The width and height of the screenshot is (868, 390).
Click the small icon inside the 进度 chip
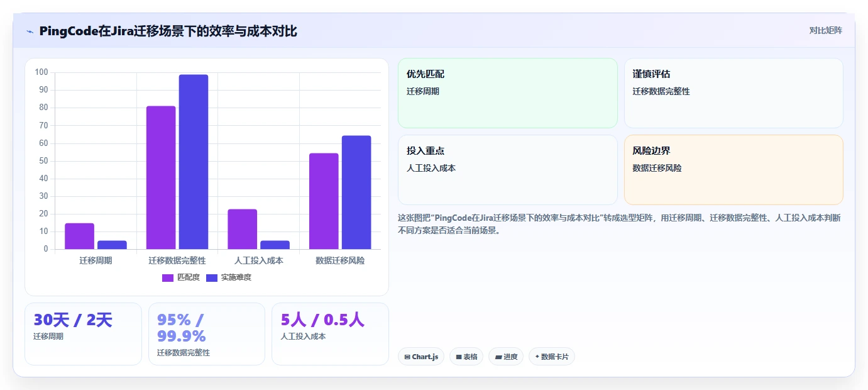pyautogui.click(x=498, y=357)
